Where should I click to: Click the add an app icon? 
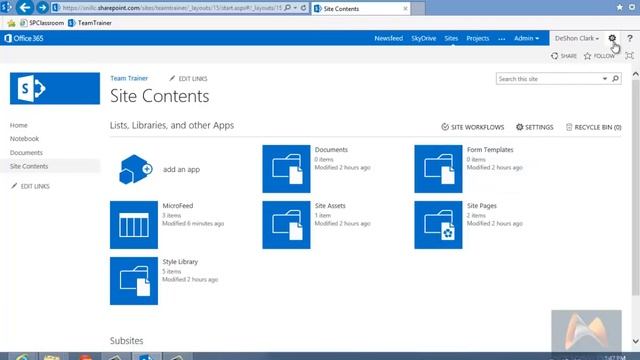(135, 169)
